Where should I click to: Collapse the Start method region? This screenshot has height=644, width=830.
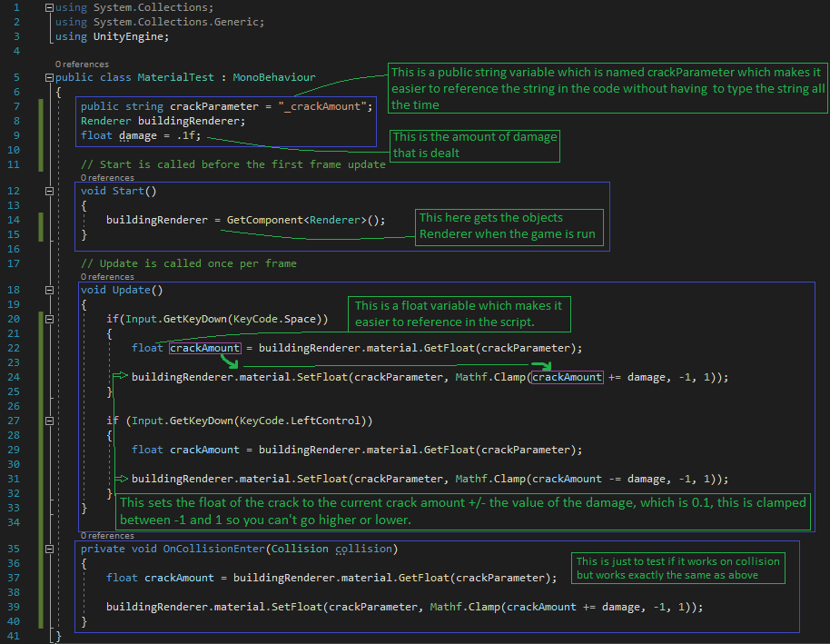[48, 191]
